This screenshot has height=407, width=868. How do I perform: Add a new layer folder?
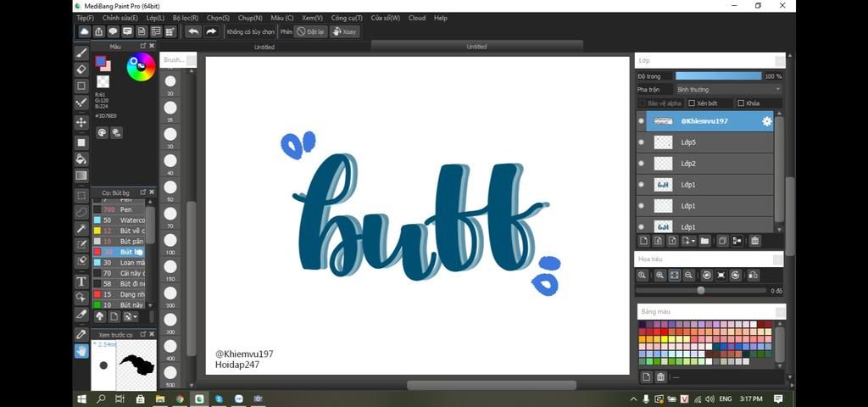pyautogui.click(x=704, y=241)
